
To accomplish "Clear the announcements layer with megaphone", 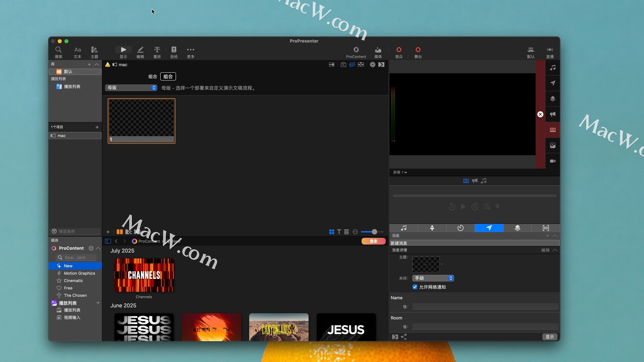I will pos(553,114).
